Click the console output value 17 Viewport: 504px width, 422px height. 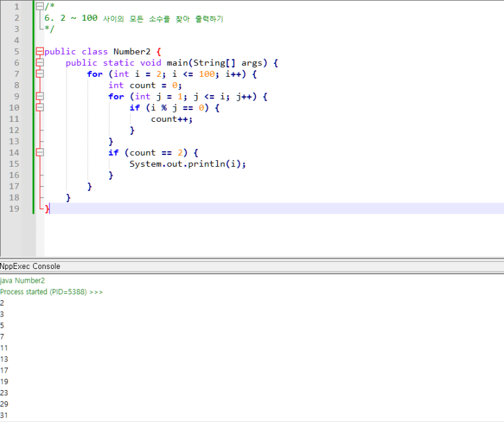coord(4,371)
